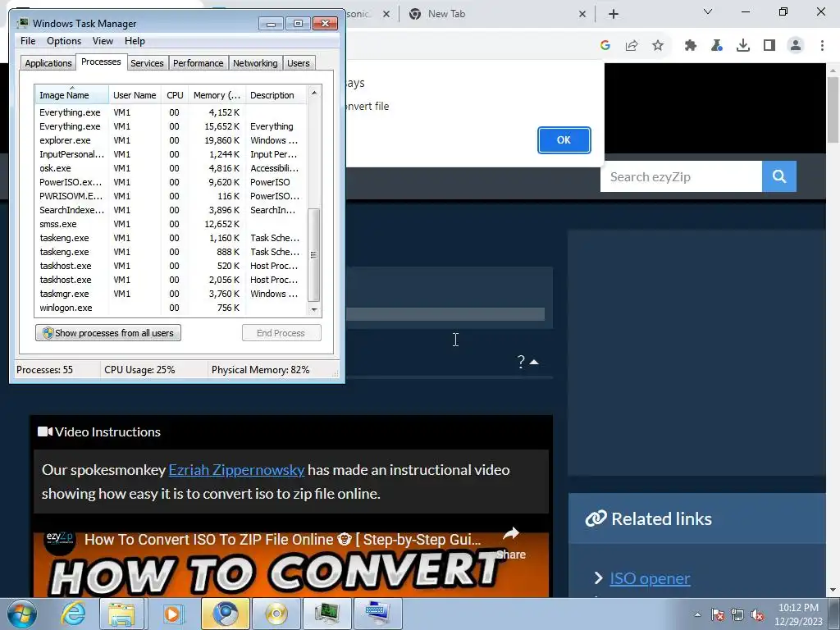
Task: Focus the Search ezyZip input field
Action: click(x=681, y=177)
